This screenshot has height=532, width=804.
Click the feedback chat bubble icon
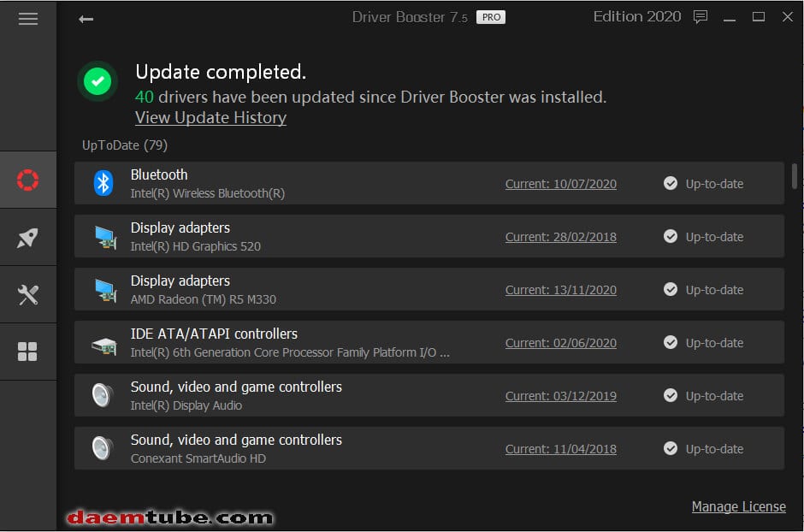click(x=701, y=17)
